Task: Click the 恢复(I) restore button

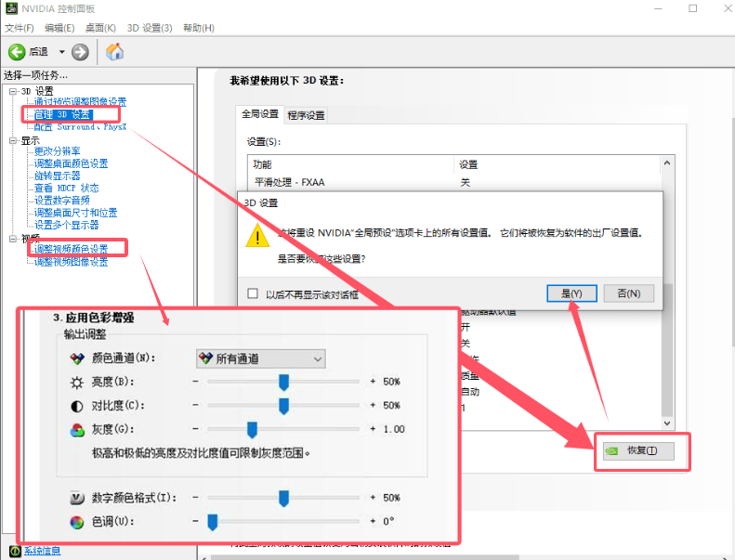Action: click(642, 451)
